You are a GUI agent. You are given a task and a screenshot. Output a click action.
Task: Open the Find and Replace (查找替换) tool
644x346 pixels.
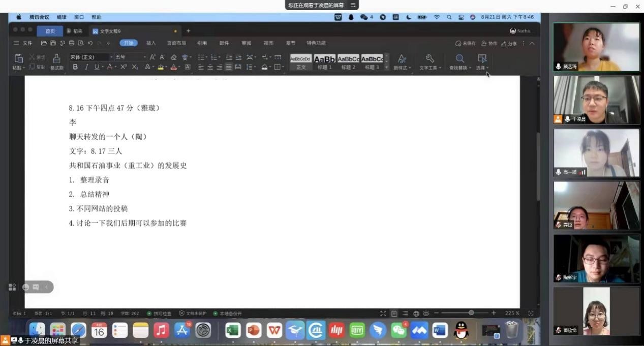pos(459,61)
